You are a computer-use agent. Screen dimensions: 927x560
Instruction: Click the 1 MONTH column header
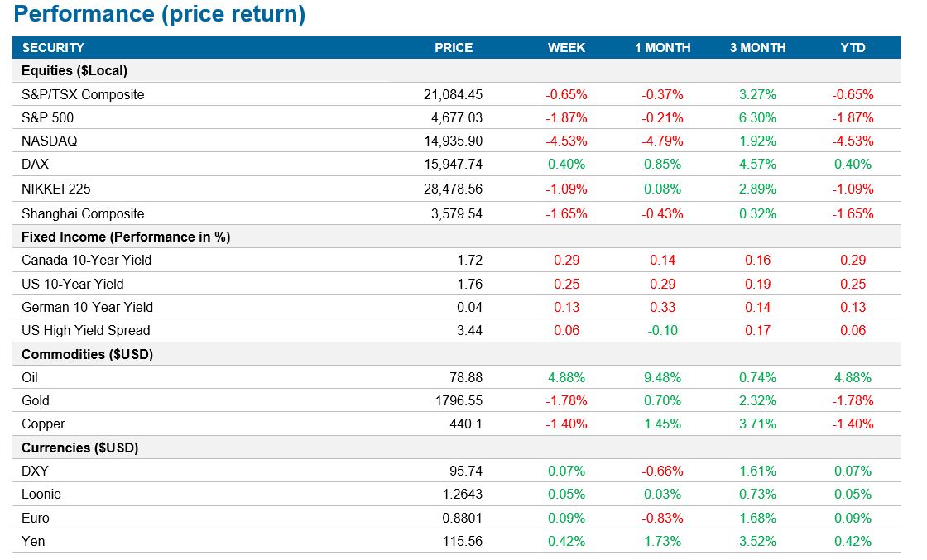[663, 48]
